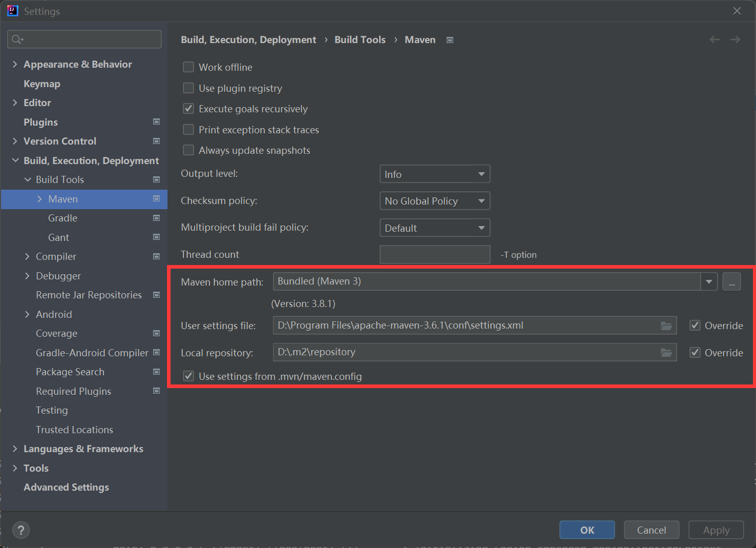
Task: Click project-level icon next to Plugins
Action: point(157,121)
